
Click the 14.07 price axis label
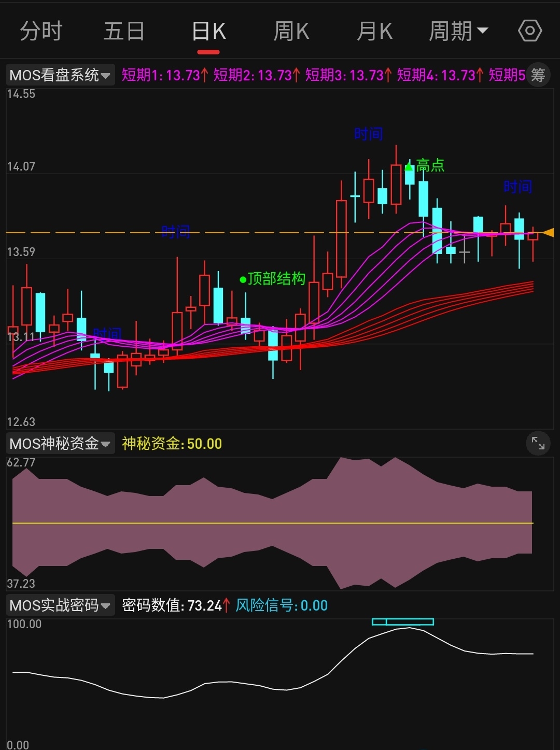pyautogui.click(x=21, y=166)
